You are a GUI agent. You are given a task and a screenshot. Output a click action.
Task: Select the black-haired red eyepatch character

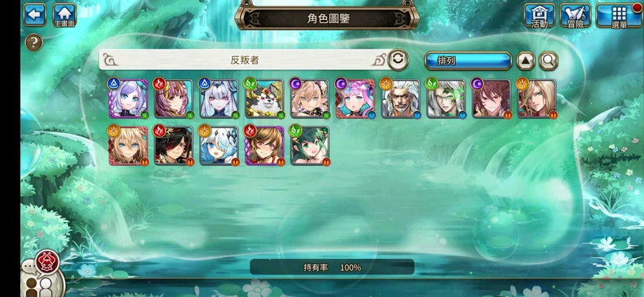174,146
